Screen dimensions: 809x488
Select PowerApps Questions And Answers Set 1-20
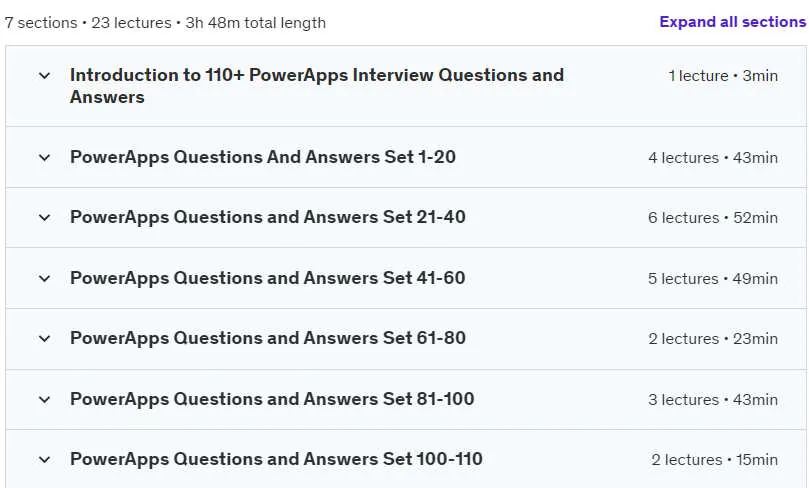pos(263,157)
